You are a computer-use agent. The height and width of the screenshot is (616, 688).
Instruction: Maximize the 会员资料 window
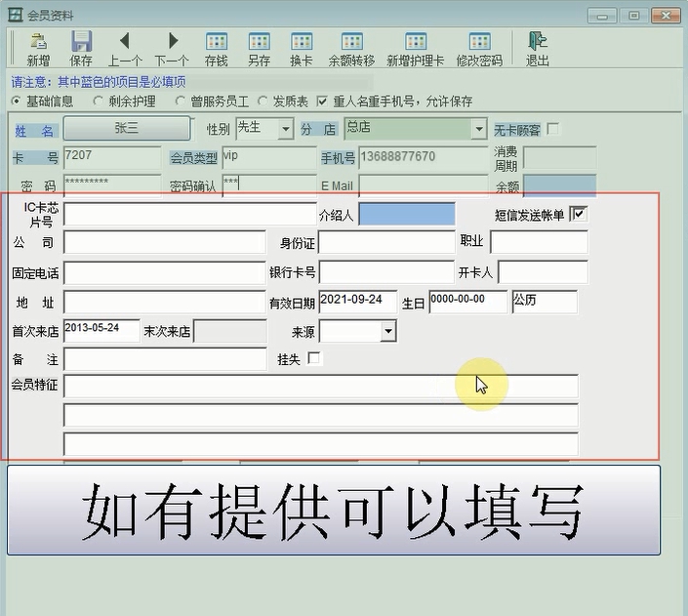pos(633,17)
